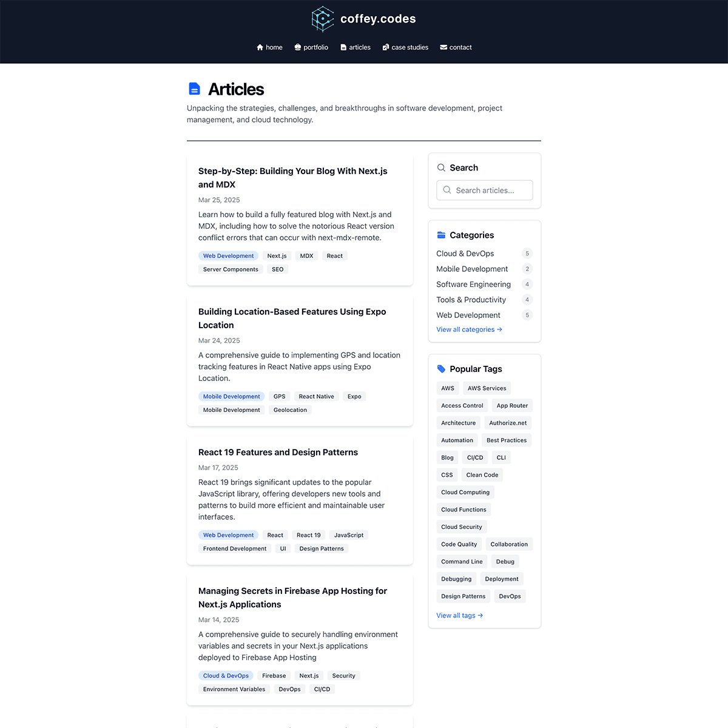Select the CSS popular tag
Viewport: 728px width, 728px height.
click(447, 475)
